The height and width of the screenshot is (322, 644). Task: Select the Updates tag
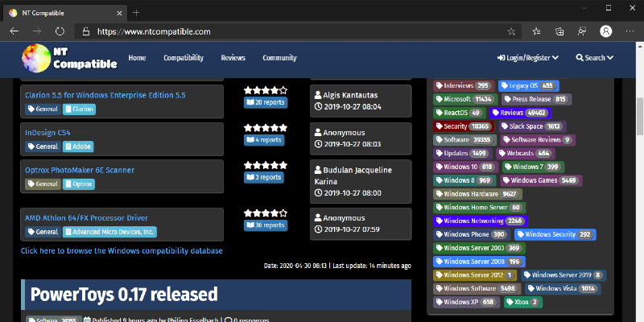tap(462, 154)
